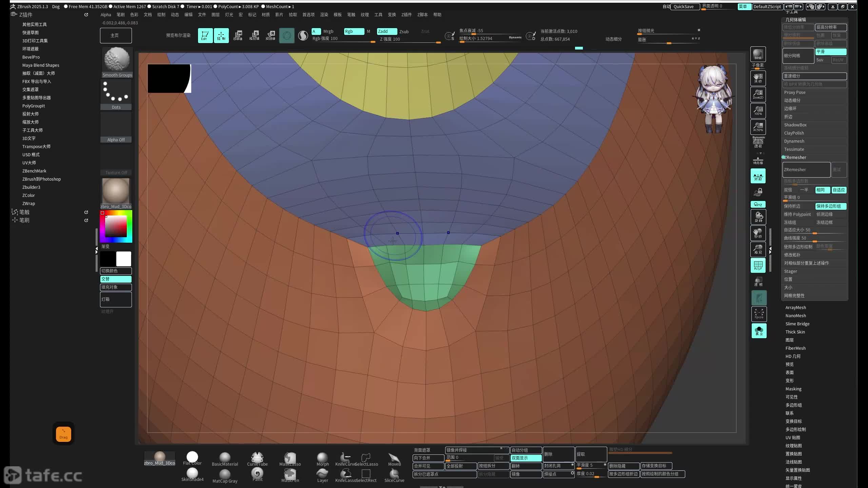Click the Xpose explode icon
Screen dimensions: 868x488
pyautogui.click(x=759, y=314)
